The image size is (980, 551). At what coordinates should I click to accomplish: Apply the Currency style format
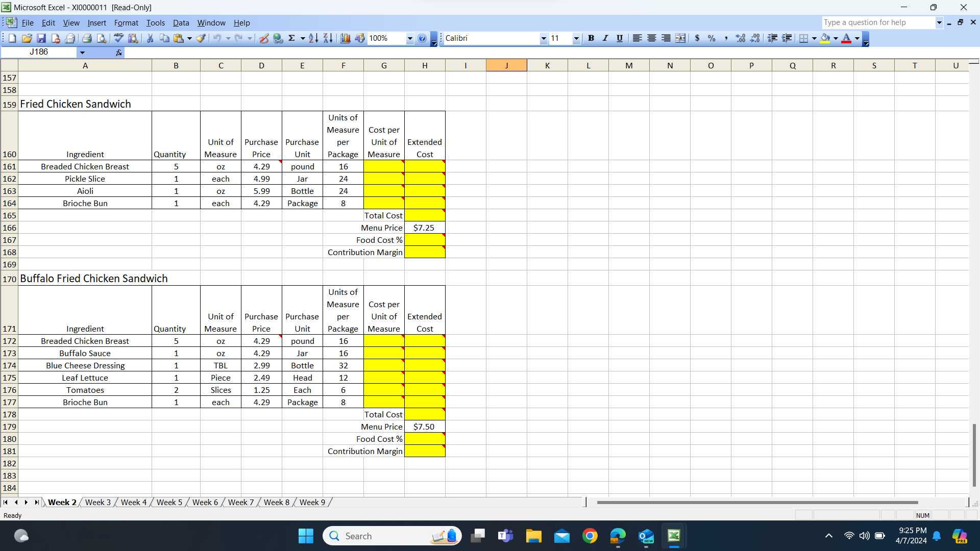click(x=698, y=38)
